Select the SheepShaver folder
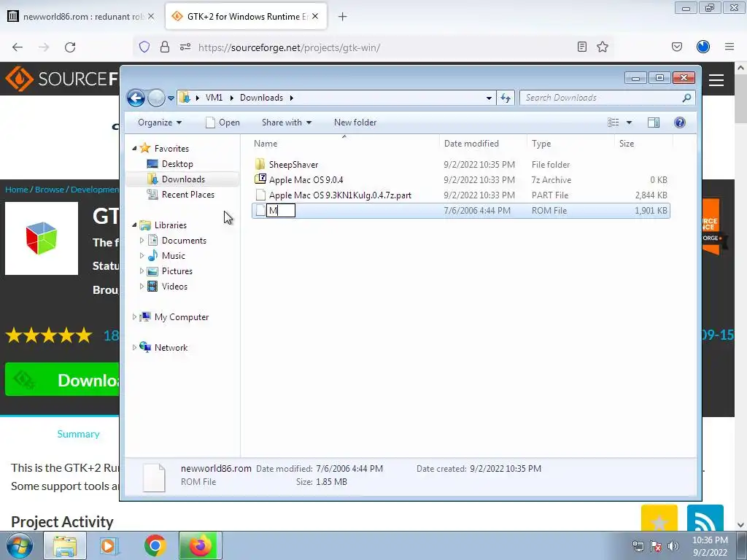Screen dimensions: 747x560 point(293,164)
